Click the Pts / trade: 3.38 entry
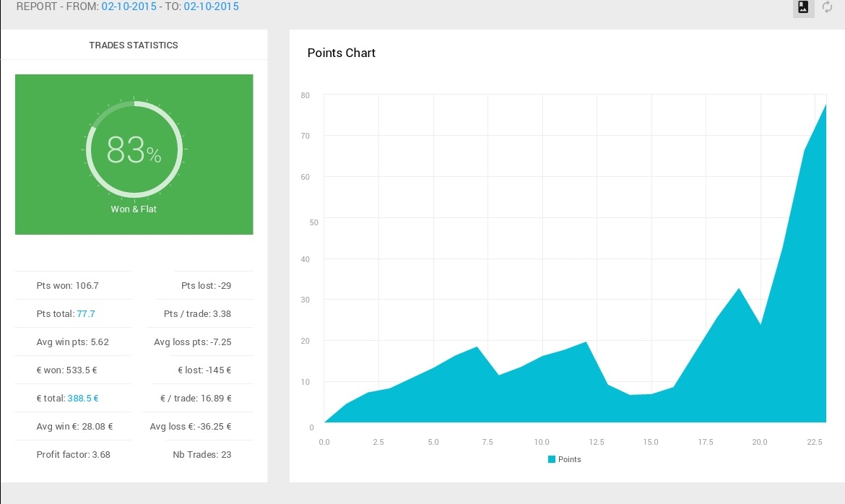 point(197,313)
